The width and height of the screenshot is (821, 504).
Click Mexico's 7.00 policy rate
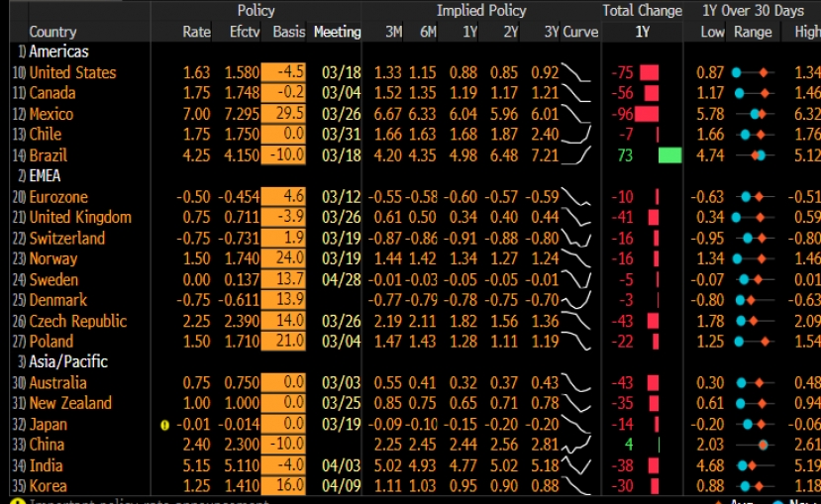[x=196, y=114]
